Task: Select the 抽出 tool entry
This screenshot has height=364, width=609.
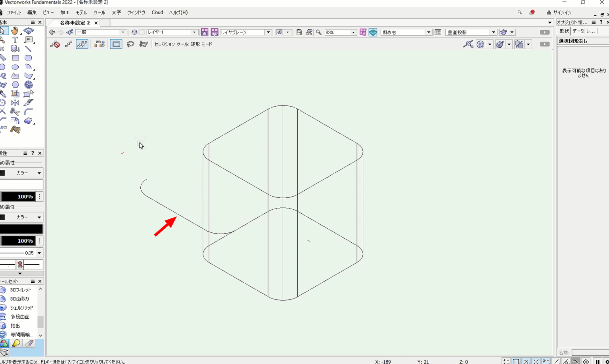Action: (x=15, y=326)
